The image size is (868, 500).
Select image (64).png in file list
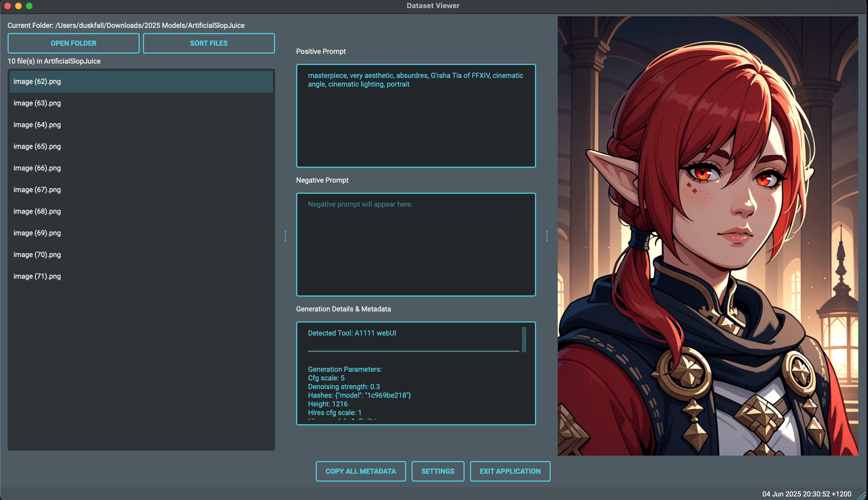coord(37,125)
